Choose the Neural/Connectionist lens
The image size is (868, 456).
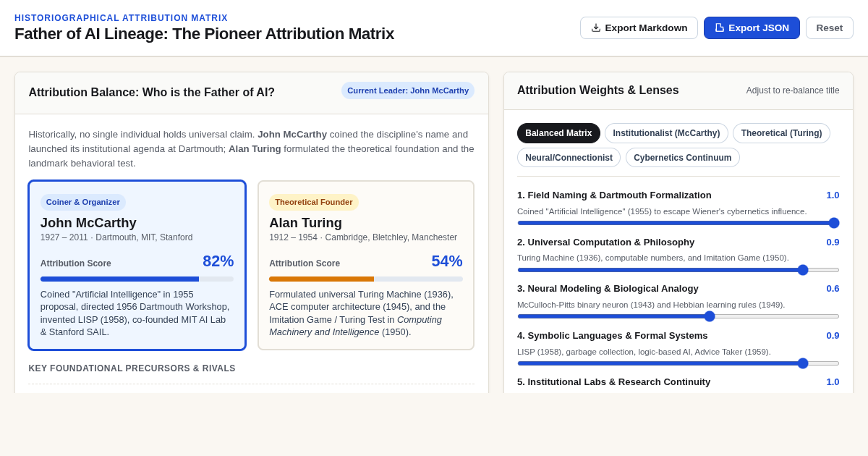[569, 158]
